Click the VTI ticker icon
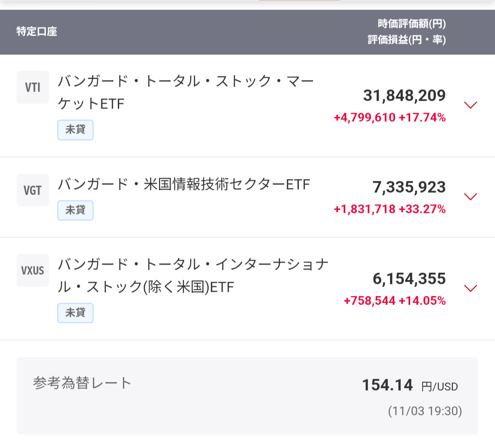The width and height of the screenshot is (495, 448). [x=33, y=87]
